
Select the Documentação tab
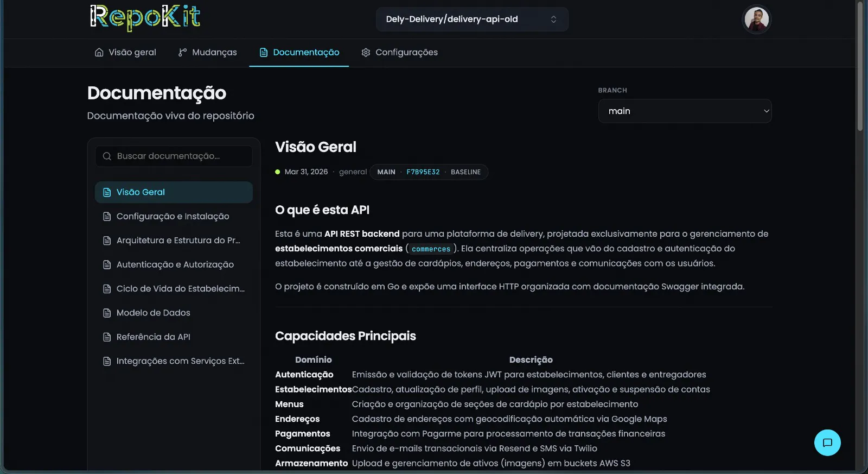(x=299, y=52)
